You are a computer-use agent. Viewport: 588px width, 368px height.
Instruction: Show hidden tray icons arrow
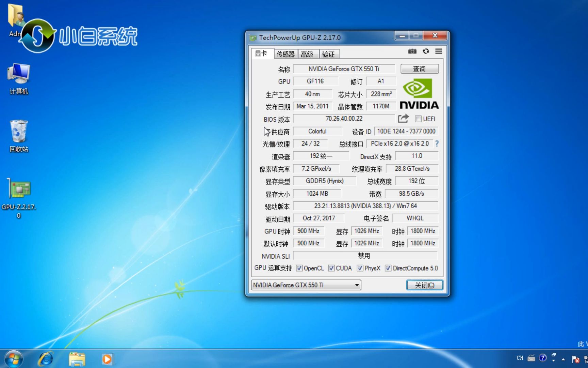point(563,359)
